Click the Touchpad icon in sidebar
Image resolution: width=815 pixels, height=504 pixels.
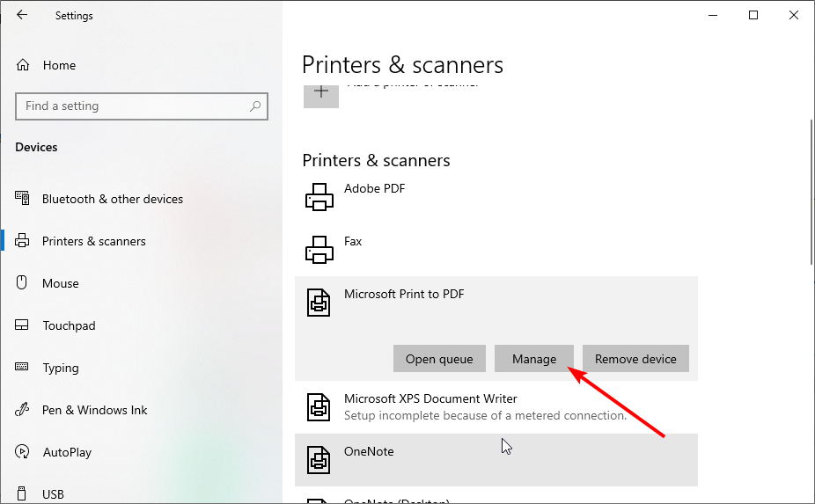[22, 325]
